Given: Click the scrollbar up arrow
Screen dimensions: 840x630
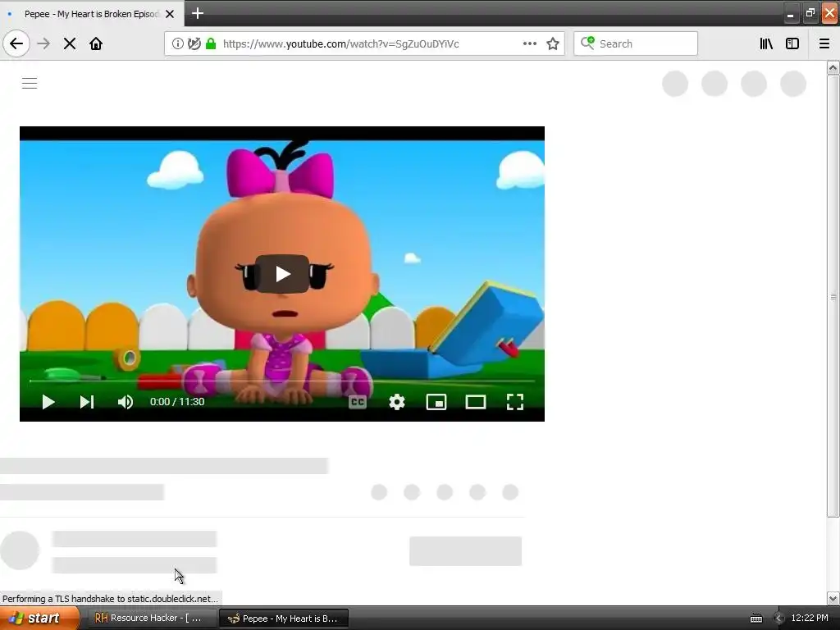Looking at the screenshot, I should [x=833, y=67].
